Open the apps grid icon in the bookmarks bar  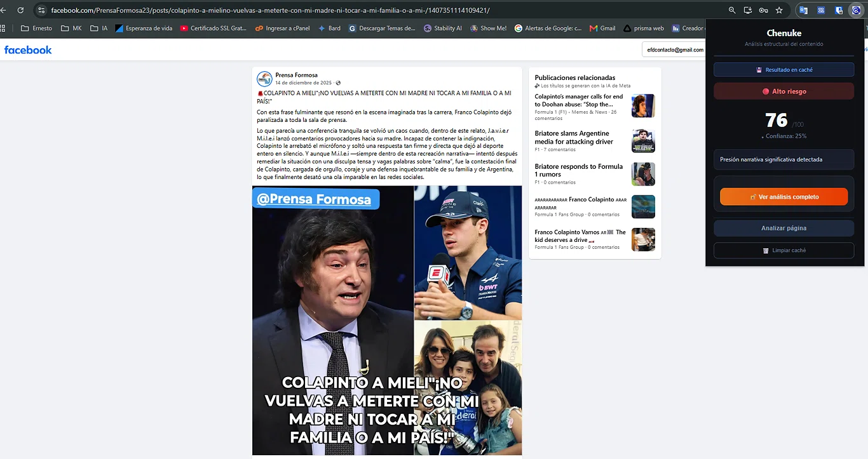(x=3, y=28)
